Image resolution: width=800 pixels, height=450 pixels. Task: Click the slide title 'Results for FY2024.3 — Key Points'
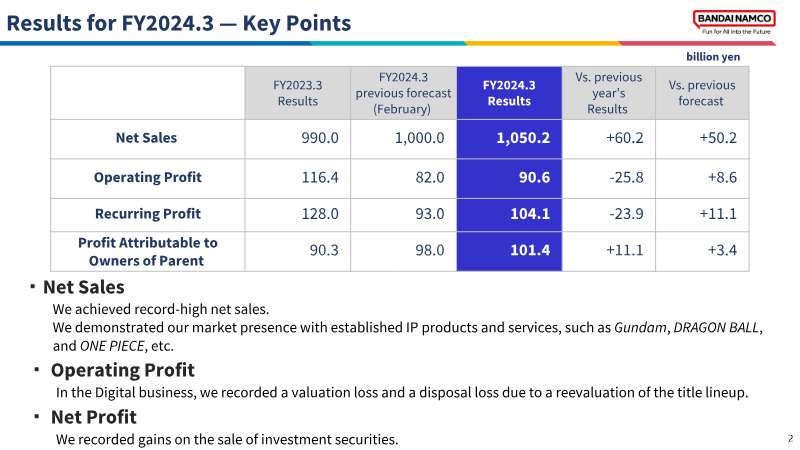[x=179, y=22]
